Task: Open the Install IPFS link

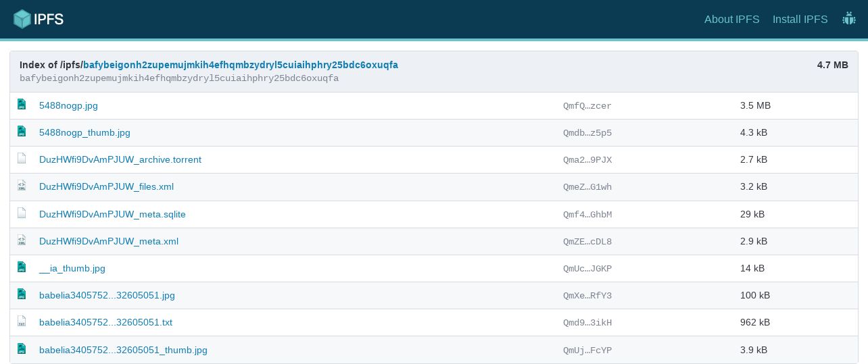Action: (800, 19)
